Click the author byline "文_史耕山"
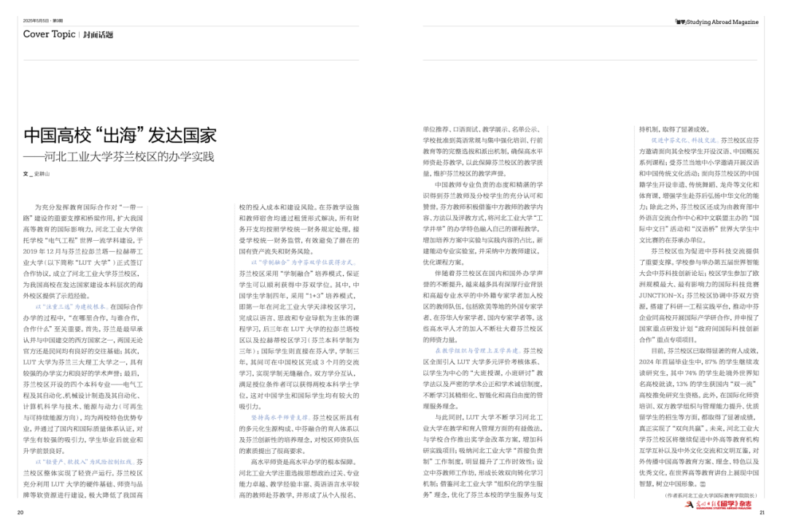Image resolution: width=788 pixels, height=532 pixels. 36,174
